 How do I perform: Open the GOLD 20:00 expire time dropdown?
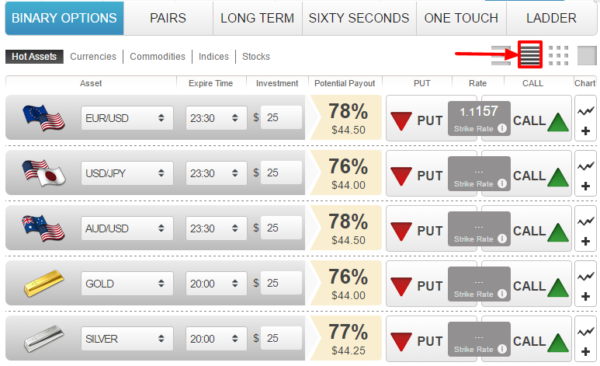tap(216, 284)
